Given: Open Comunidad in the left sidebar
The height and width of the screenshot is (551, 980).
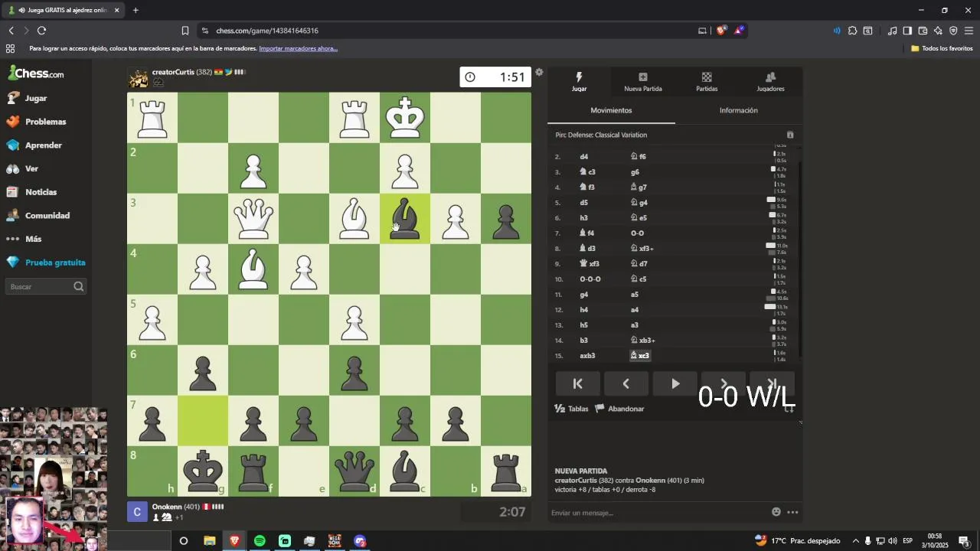Looking at the screenshot, I should [46, 216].
